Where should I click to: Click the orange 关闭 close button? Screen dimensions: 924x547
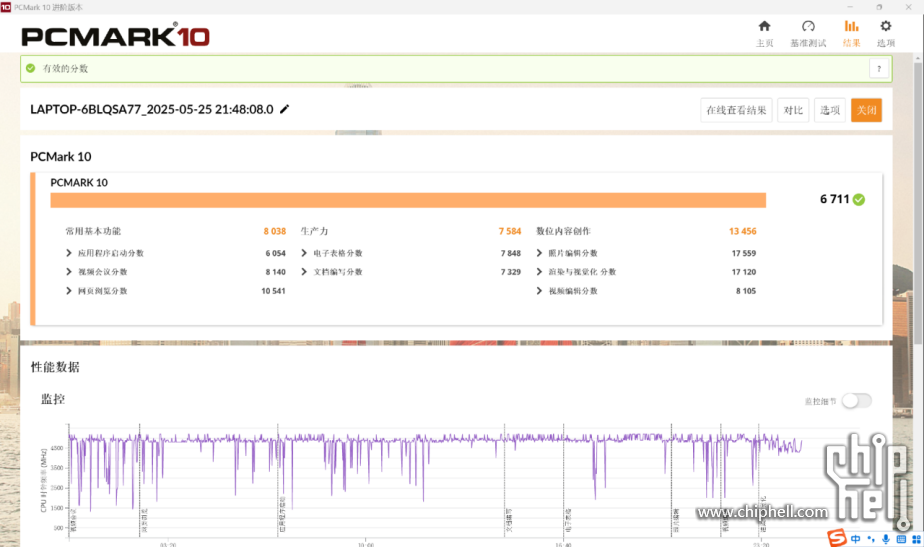click(866, 110)
